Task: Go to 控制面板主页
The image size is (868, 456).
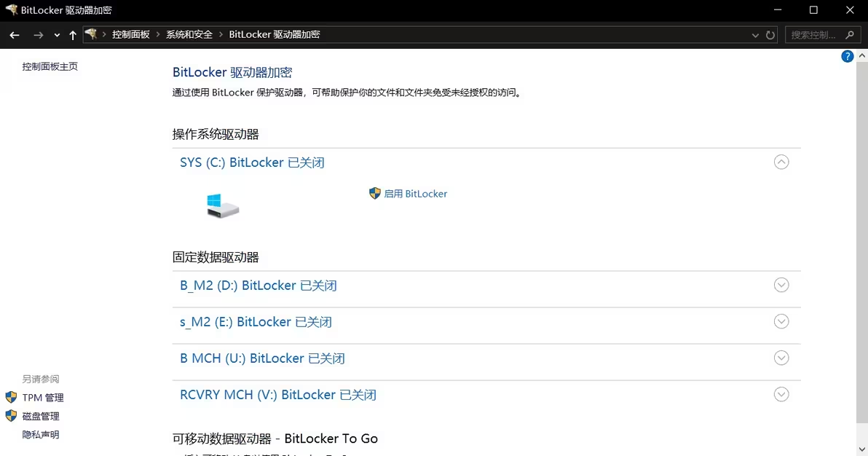Action: (x=50, y=66)
